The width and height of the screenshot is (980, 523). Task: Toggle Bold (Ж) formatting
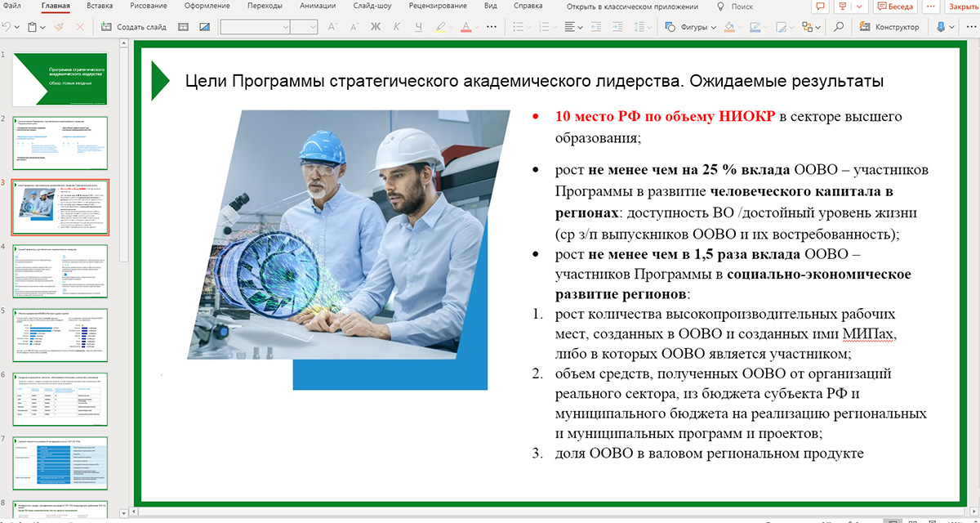376,27
